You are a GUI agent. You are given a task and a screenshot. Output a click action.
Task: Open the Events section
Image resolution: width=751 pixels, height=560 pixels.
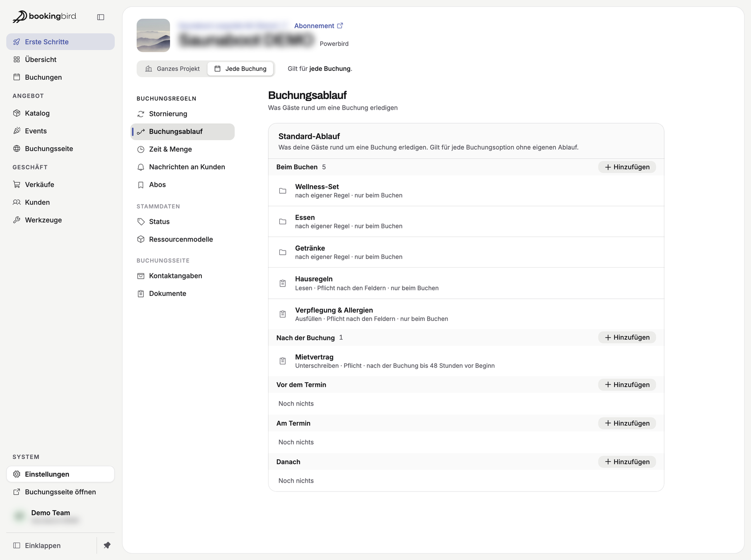tap(61, 131)
